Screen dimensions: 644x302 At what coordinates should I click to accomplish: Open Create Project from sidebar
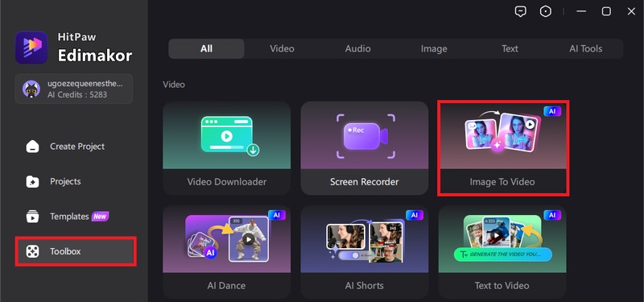(74, 147)
